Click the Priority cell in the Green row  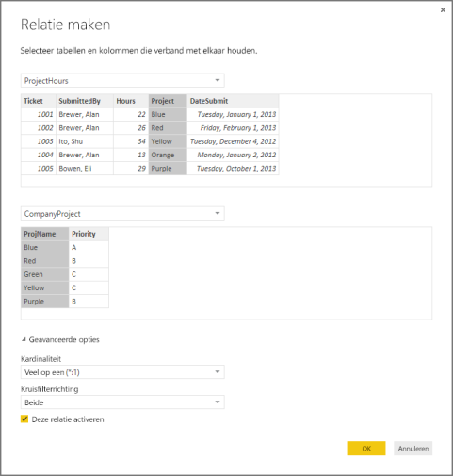pos(89,274)
